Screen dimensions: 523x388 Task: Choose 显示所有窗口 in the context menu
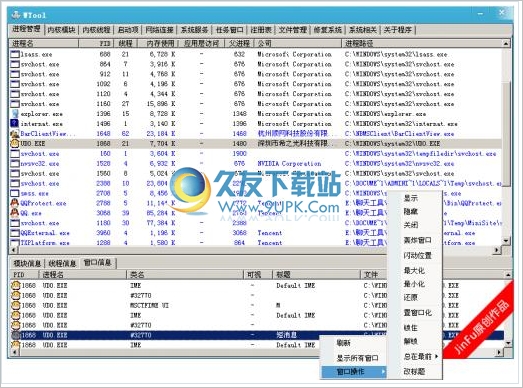pyautogui.click(x=357, y=358)
